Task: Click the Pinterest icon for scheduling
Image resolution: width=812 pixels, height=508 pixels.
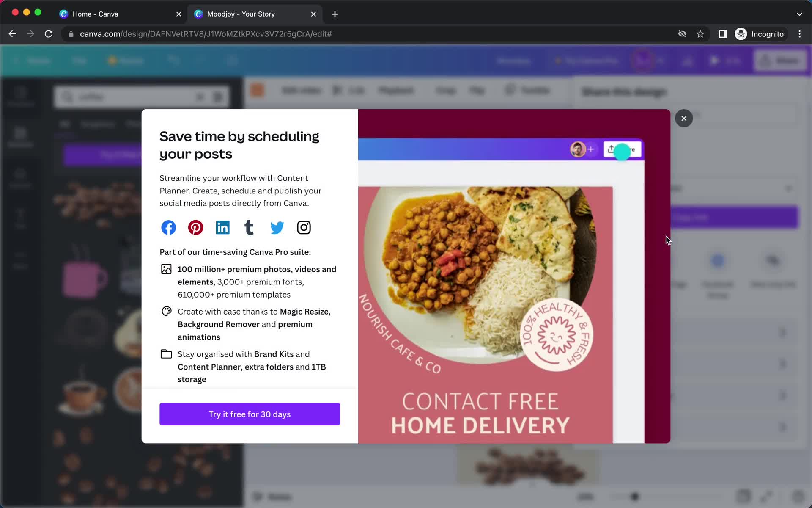Action: click(195, 228)
